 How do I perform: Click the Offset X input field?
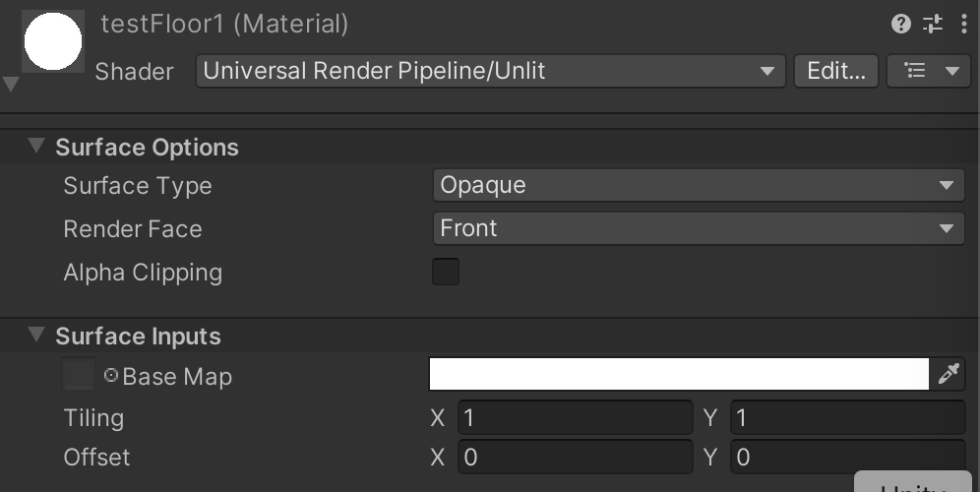(x=576, y=458)
